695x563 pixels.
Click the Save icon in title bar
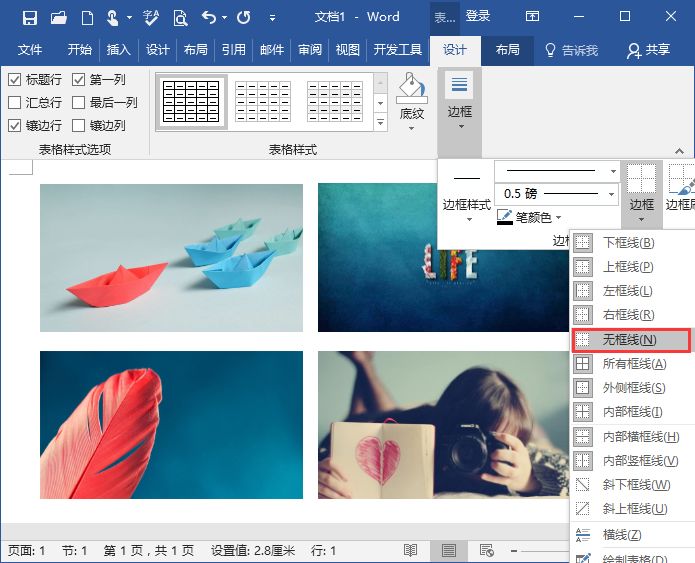[x=30, y=17]
